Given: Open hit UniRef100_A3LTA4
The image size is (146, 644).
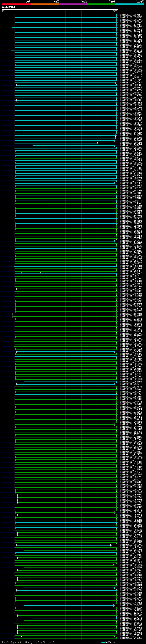Looking at the screenshot, I should pos(131,268).
